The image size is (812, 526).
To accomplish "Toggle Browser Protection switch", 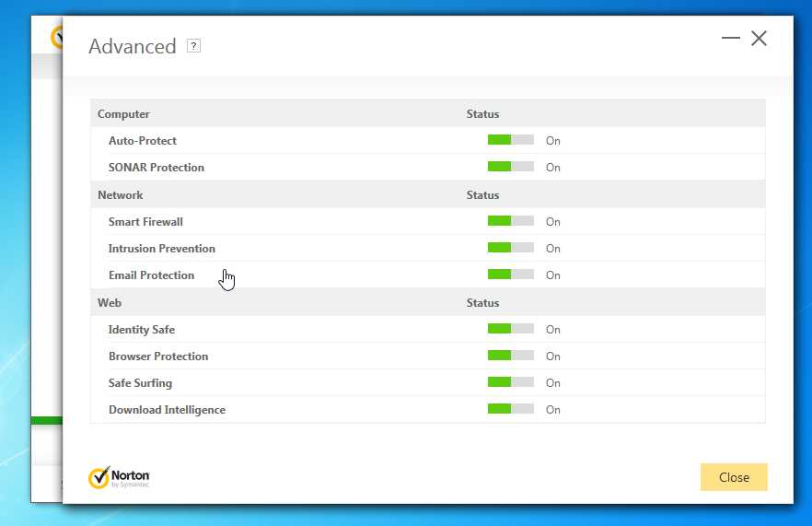I will pos(510,357).
